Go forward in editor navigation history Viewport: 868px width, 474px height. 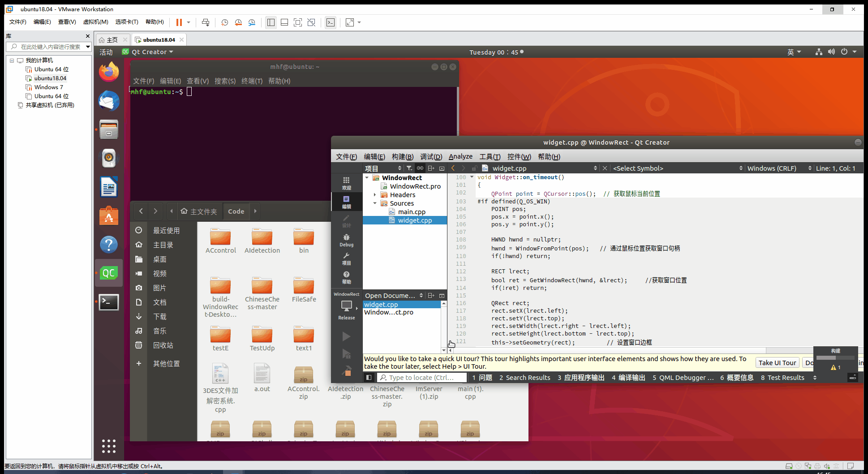point(463,168)
